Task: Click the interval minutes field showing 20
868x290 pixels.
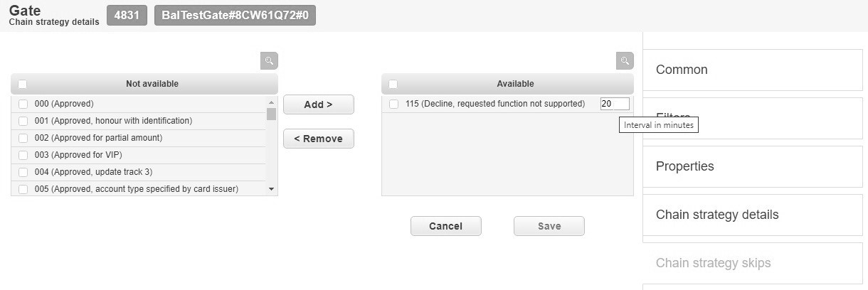Action: [614, 104]
